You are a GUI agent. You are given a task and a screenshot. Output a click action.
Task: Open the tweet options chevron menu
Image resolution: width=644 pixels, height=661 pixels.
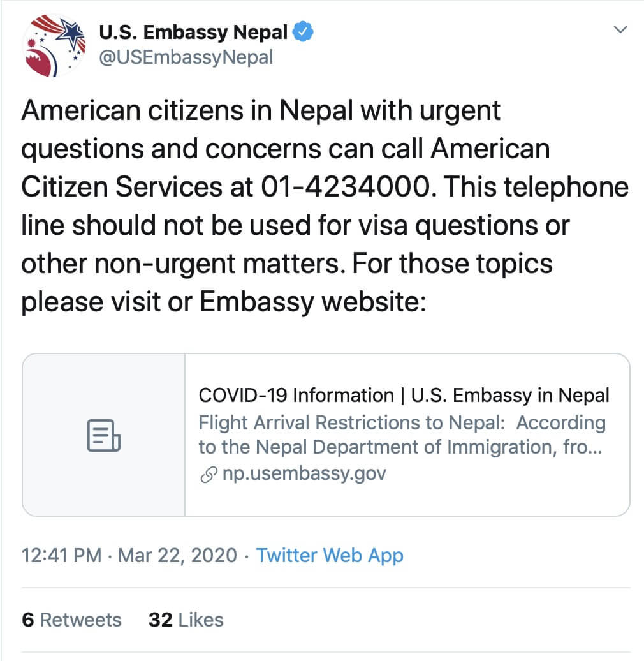tap(620, 30)
